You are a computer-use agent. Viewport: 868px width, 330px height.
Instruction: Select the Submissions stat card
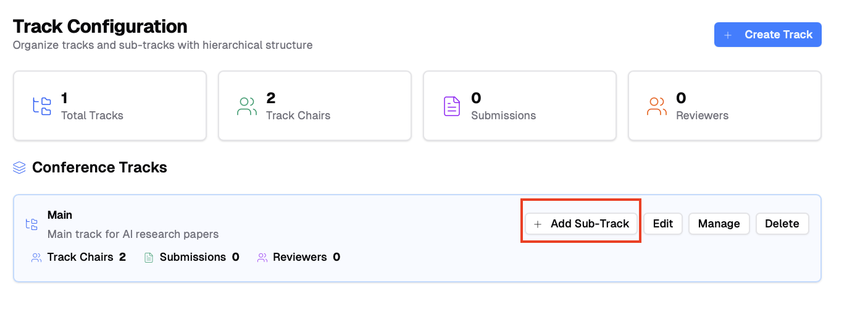[x=519, y=106]
